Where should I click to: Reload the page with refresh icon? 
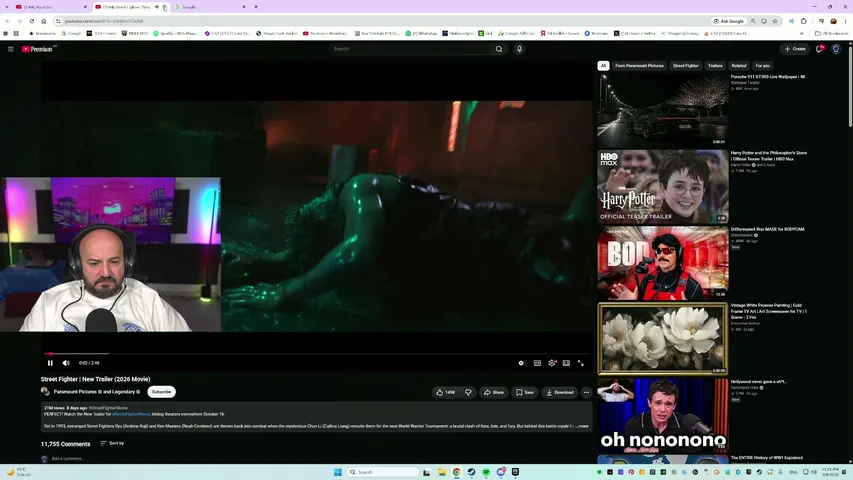click(x=32, y=21)
